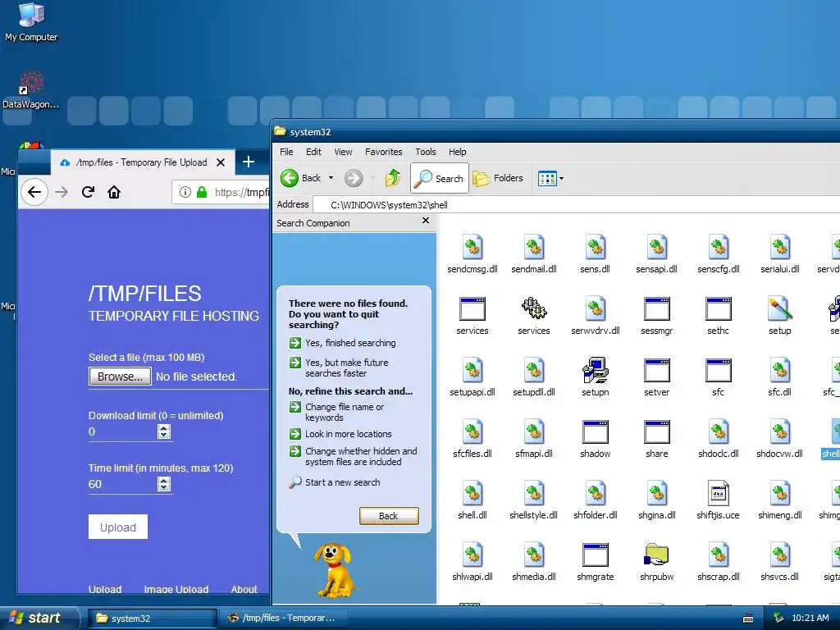Select the setver application icon

tap(657, 377)
